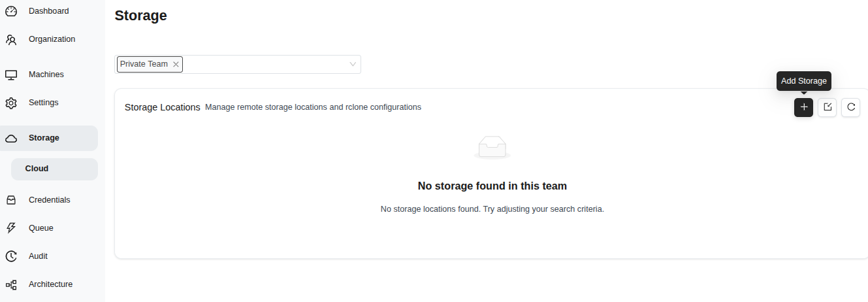This screenshot has width=868, height=302.
Task: Go to the Machines sidebar label
Action: click(x=46, y=75)
